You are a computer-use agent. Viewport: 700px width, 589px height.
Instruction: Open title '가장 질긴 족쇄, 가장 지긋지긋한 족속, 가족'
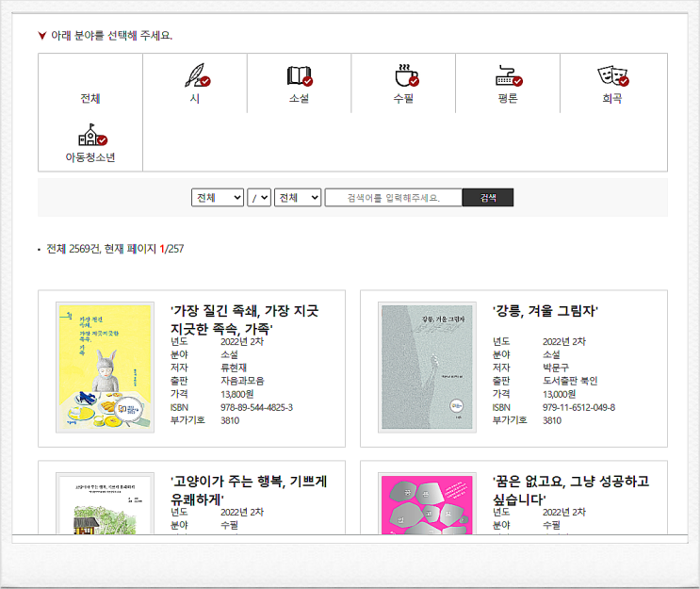click(245, 319)
